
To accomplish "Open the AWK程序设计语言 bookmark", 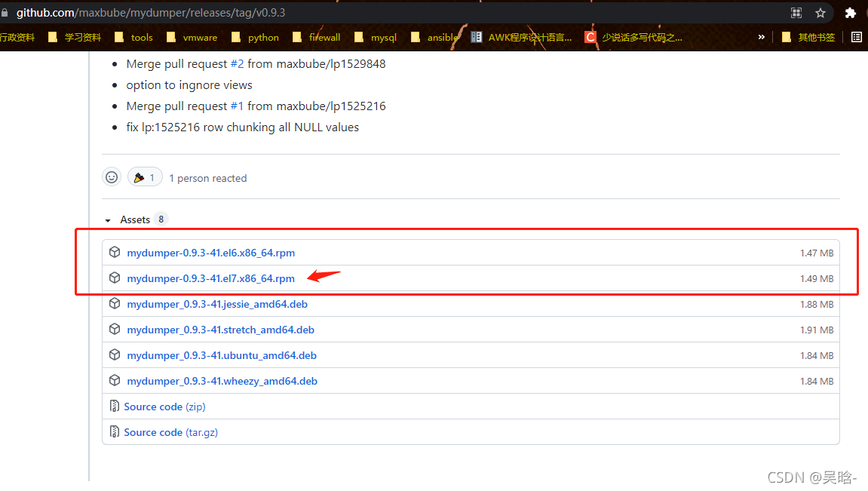I will 521,37.
